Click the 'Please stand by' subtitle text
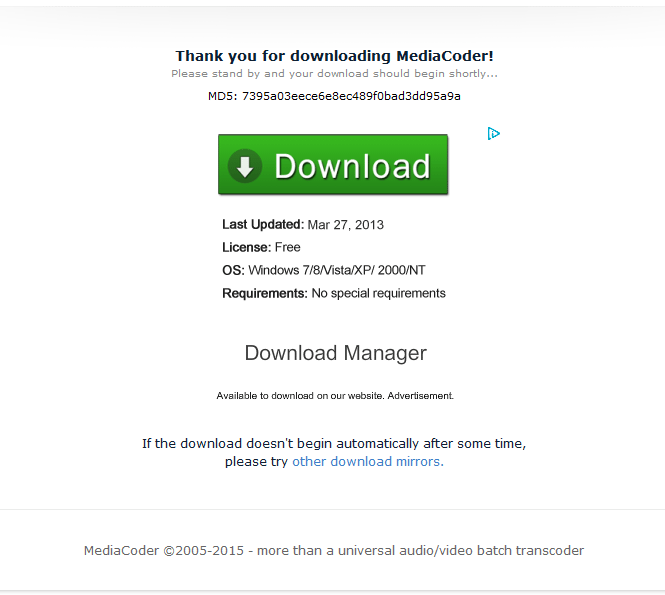Screen dimensions: 665x595 pyautogui.click(x=334, y=74)
